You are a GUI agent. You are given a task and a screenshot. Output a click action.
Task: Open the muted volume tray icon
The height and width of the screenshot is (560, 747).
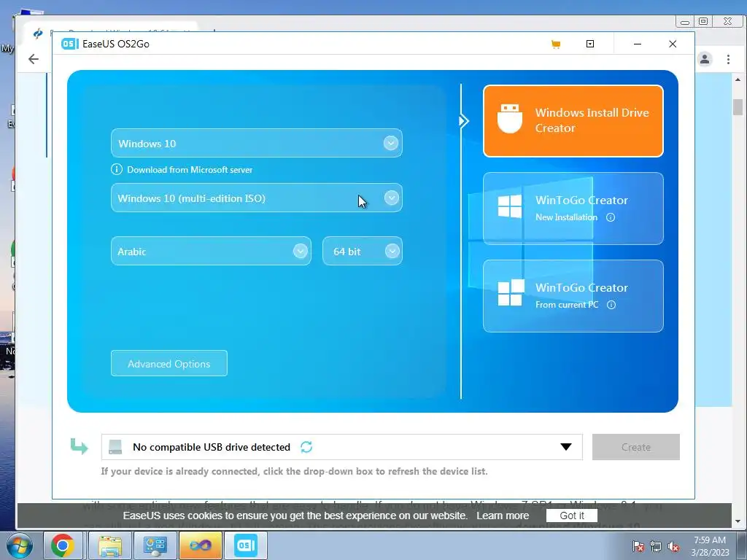pos(673,546)
